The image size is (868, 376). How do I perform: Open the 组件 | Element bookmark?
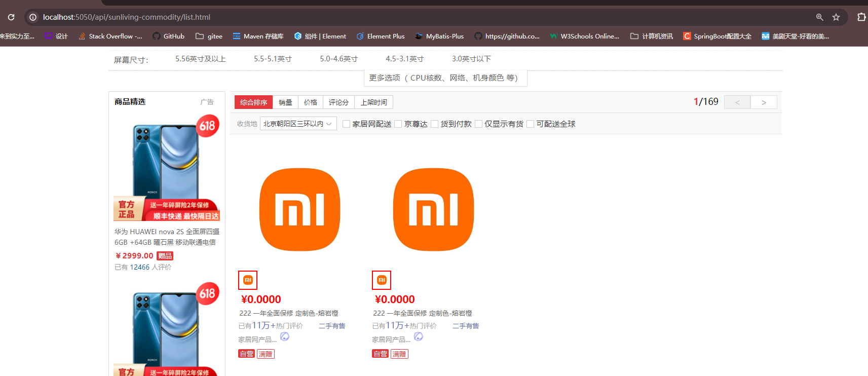[x=320, y=36]
